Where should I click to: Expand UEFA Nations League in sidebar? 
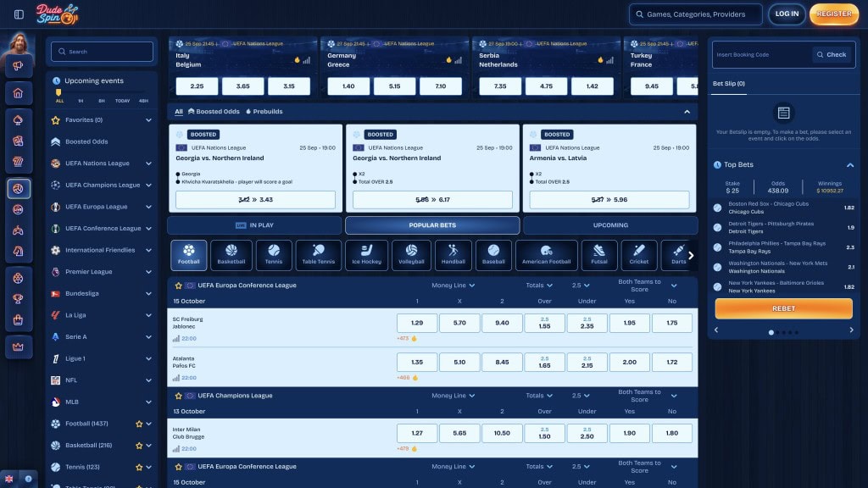pos(148,164)
